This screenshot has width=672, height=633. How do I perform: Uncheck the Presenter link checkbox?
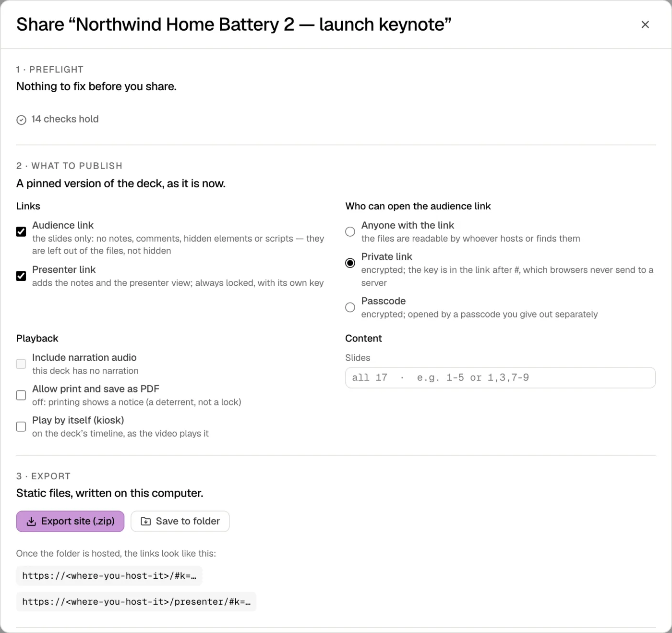21,276
